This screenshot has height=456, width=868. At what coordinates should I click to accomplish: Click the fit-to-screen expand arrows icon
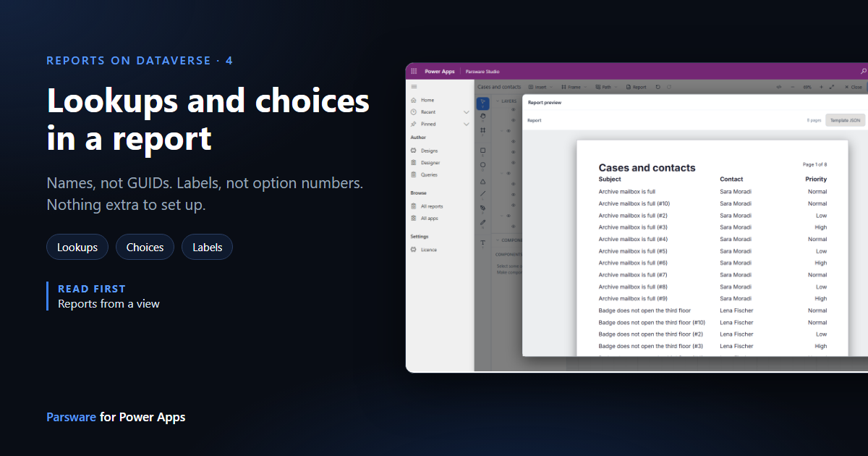pyautogui.click(x=832, y=87)
